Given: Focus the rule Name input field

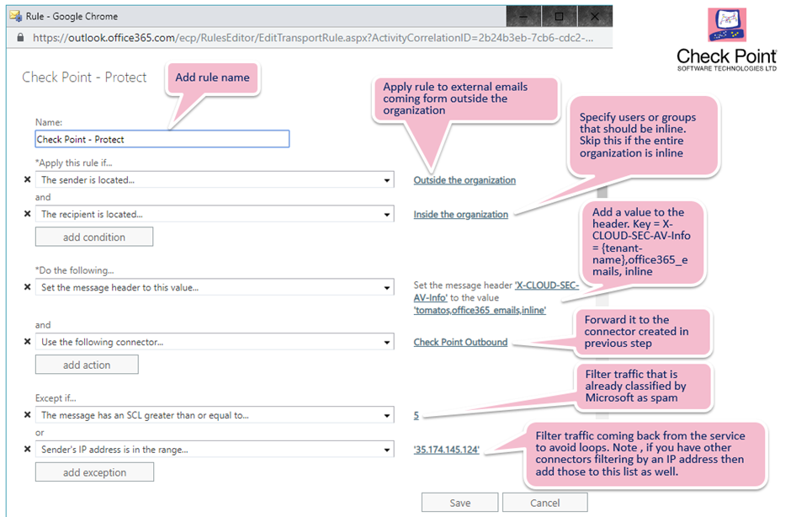Looking at the screenshot, I should pos(162,139).
